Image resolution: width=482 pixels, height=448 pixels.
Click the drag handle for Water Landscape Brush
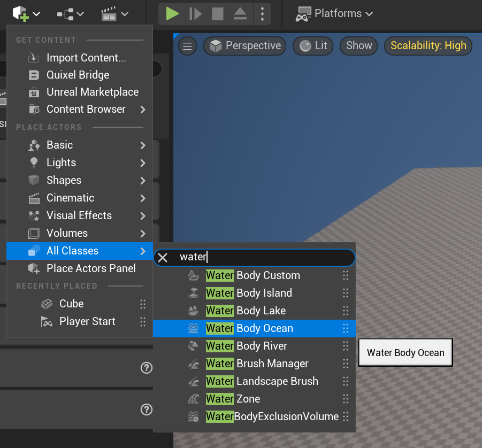point(346,381)
